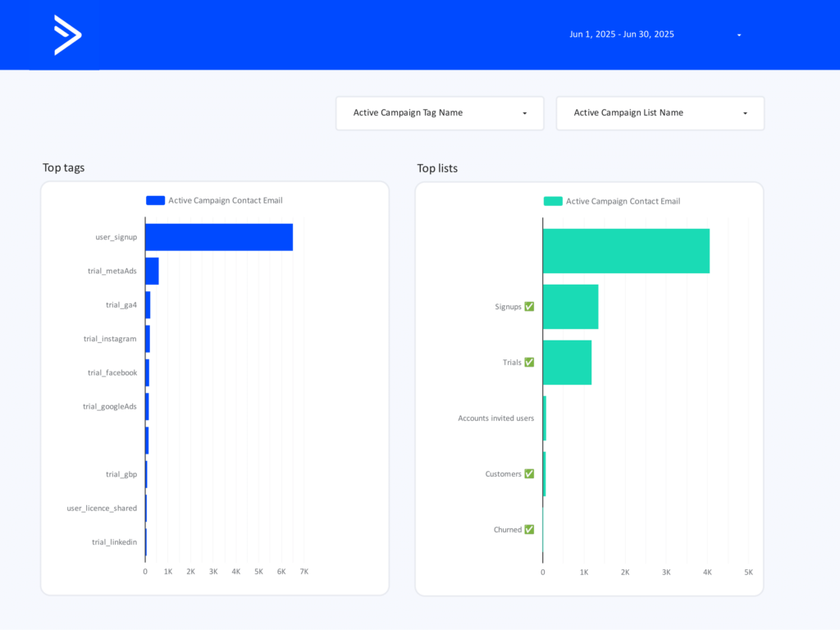Click the green checkmark next to Signups

[x=529, y=307]
